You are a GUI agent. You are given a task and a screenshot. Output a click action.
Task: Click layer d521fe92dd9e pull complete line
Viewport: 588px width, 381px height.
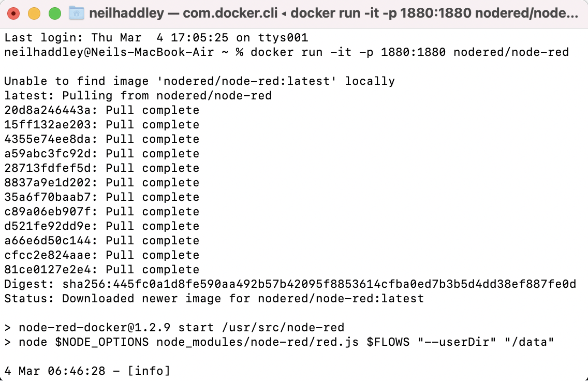pyautogui.click(x=101, y=226)
